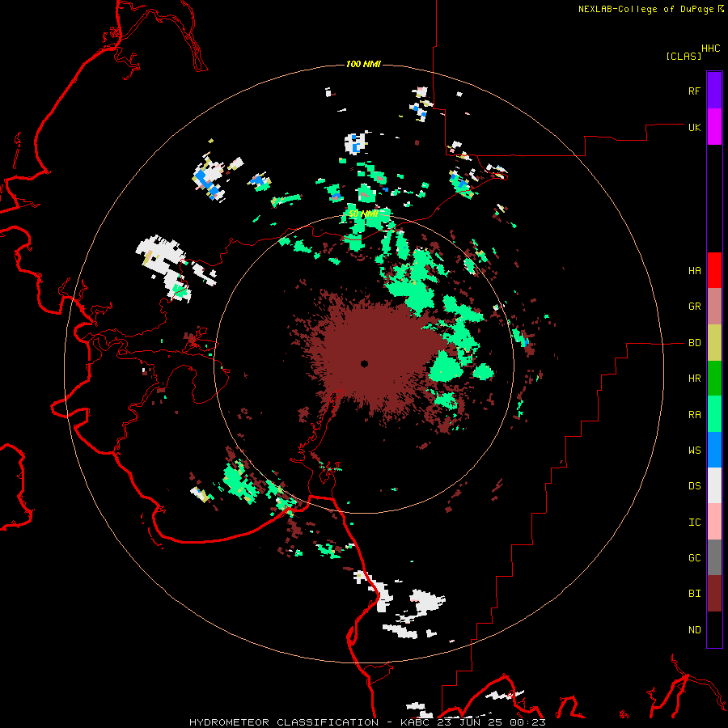
Task: Select the BI legend label
Action: coord(695,594)
